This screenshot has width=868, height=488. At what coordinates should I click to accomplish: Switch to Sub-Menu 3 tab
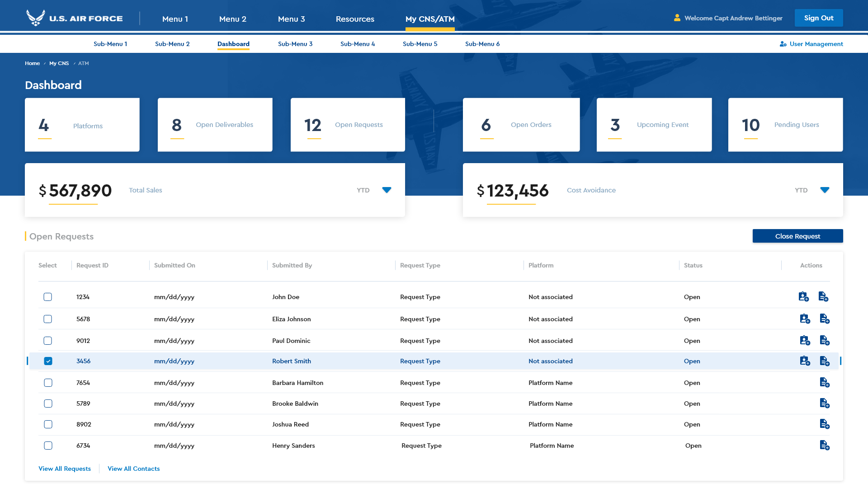click(x=295, y=44)
